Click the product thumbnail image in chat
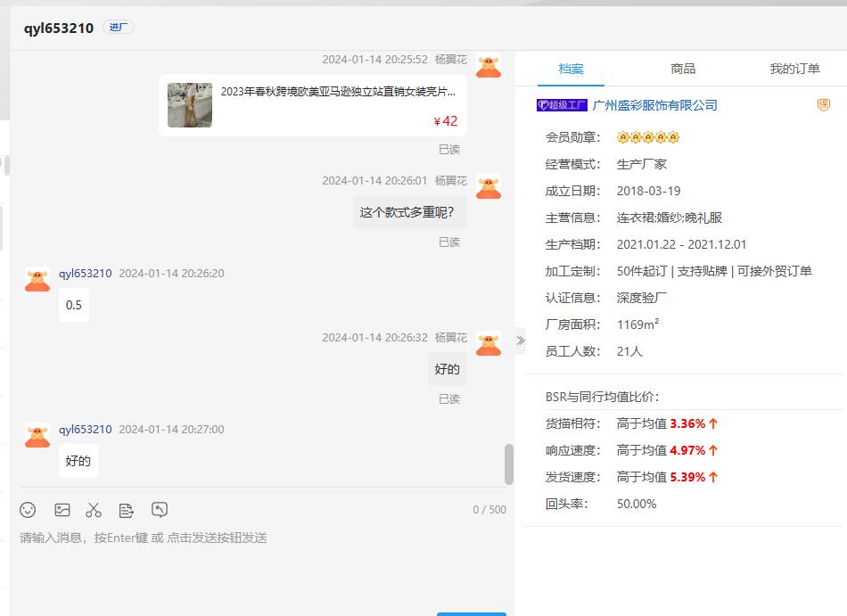847x616 pixels. pos(190,105)
